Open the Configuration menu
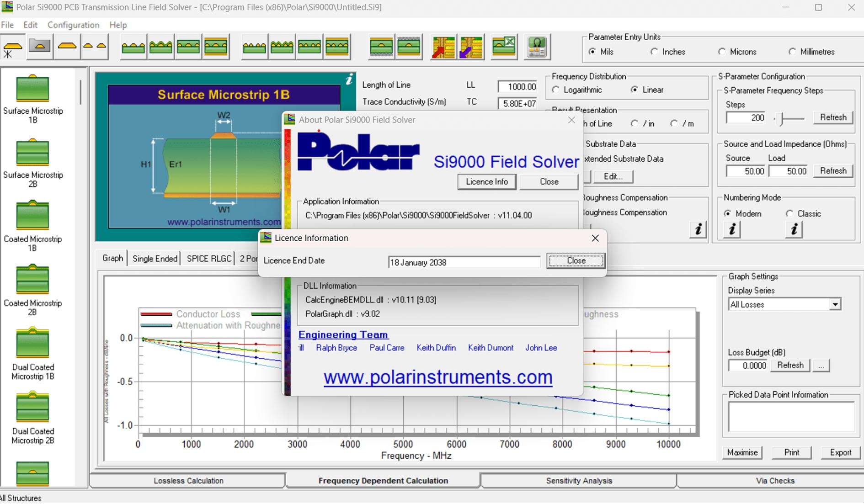This screenshot has width=864, height=504. pyautogui.click(x=73, y=25)
